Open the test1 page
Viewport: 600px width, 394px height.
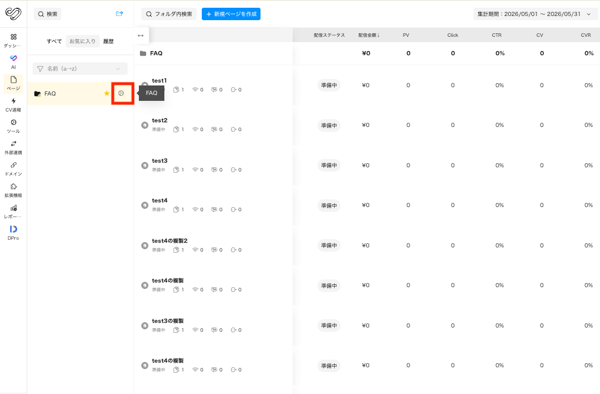pyautogui.click(x=159, y=80)
